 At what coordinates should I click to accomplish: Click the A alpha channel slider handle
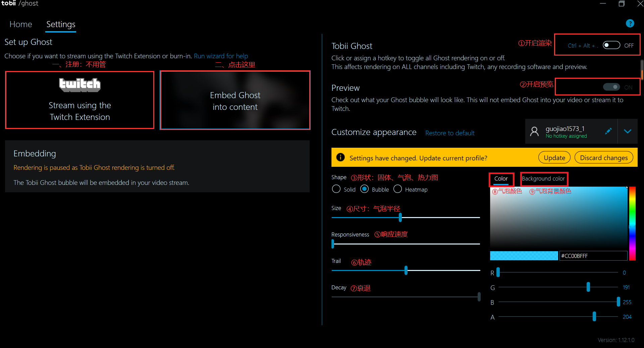pos(594,317)
